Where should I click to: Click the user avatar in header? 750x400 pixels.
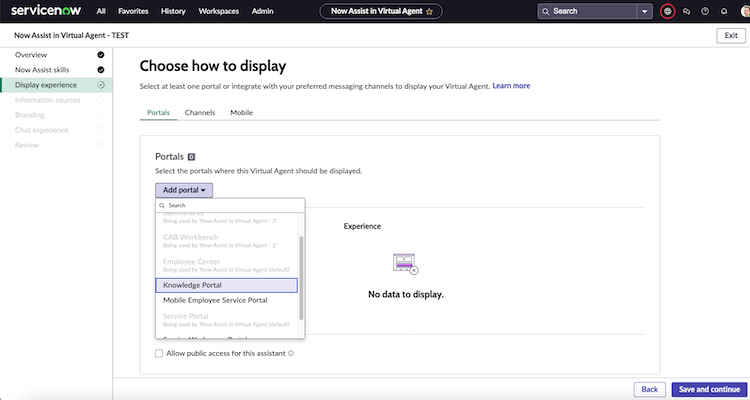point(745,11)
